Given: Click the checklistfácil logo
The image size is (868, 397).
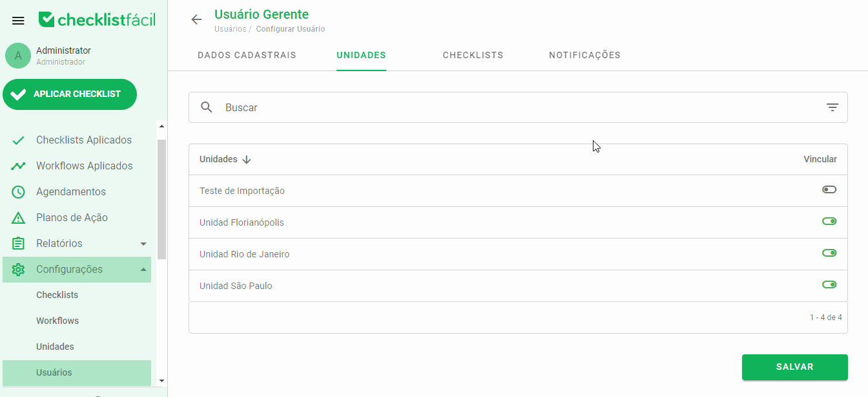Looking at the screenshot, I should pos(97,19).
